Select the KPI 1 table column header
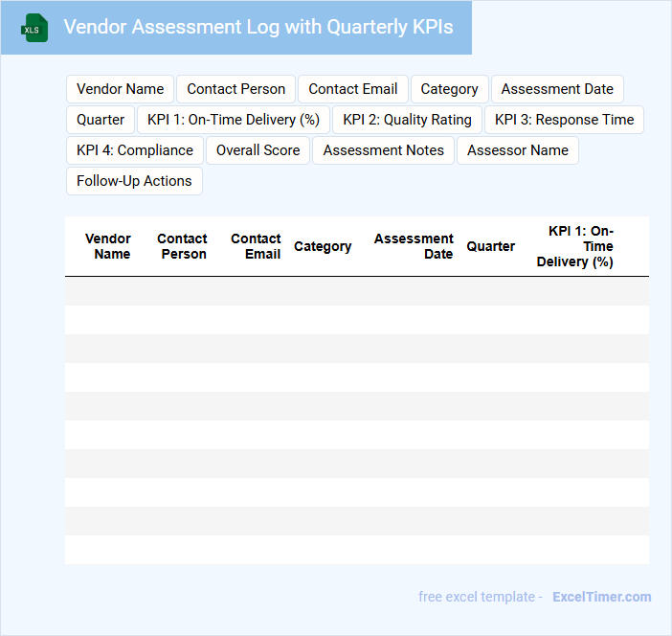Screen dimensions: 672x636 (x=575, y=246)
